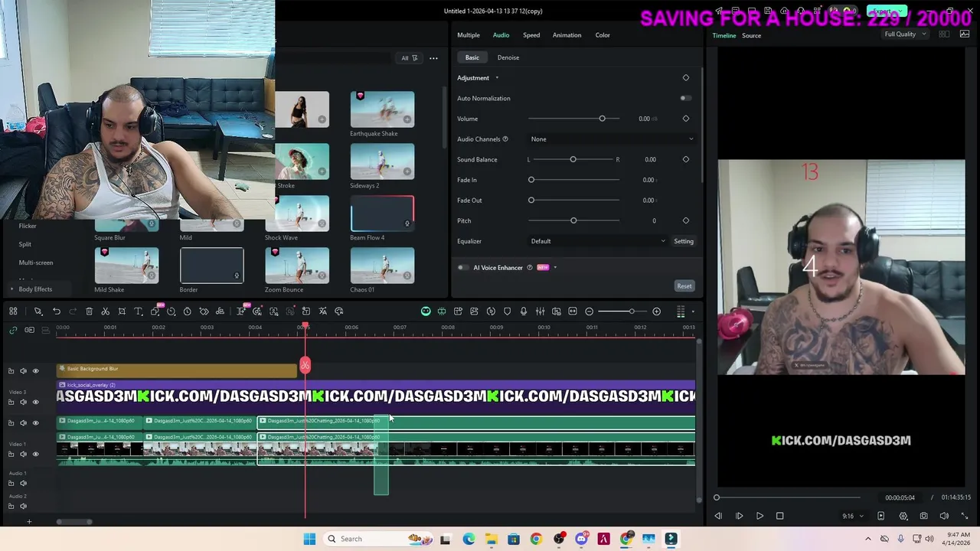Select the text tool in timeline toolbar
The image size is (980, 551).
[x=139, y=311]
